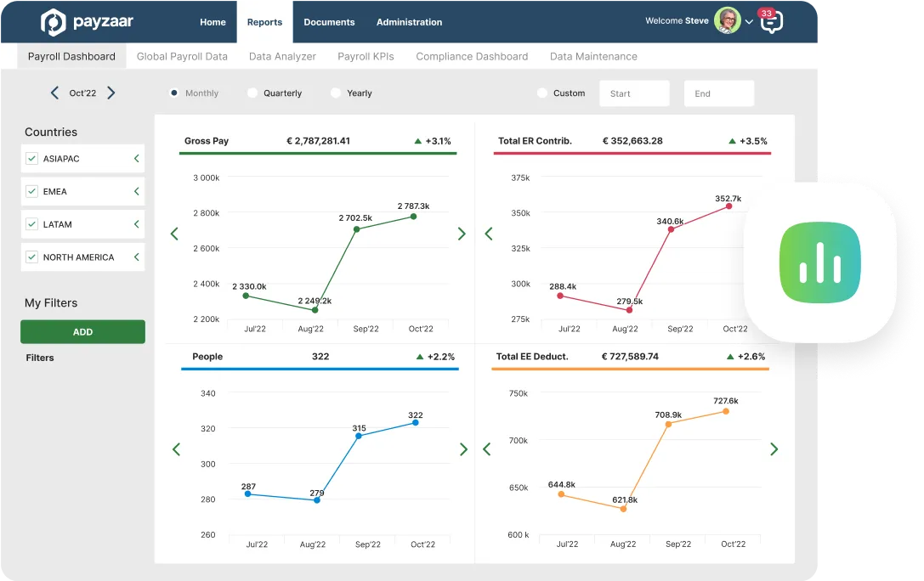Open the chat notifications icon
The height and width of the screenshot is (581, 924).
[770, 21]
